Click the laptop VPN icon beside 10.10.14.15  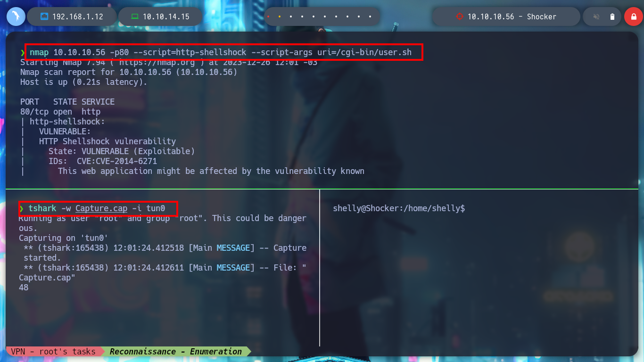[134, 16]
